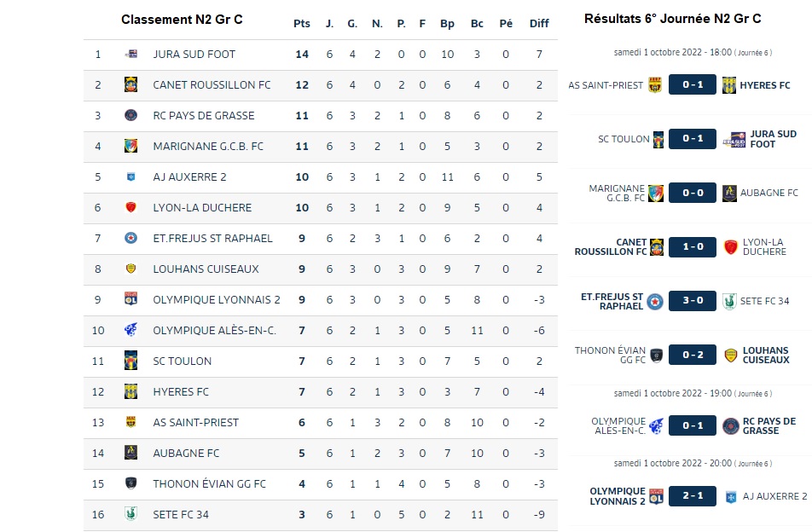Open LOUHANS CUISEAUX link in results
Screen dimensions: 812x532
coord(766,355)
